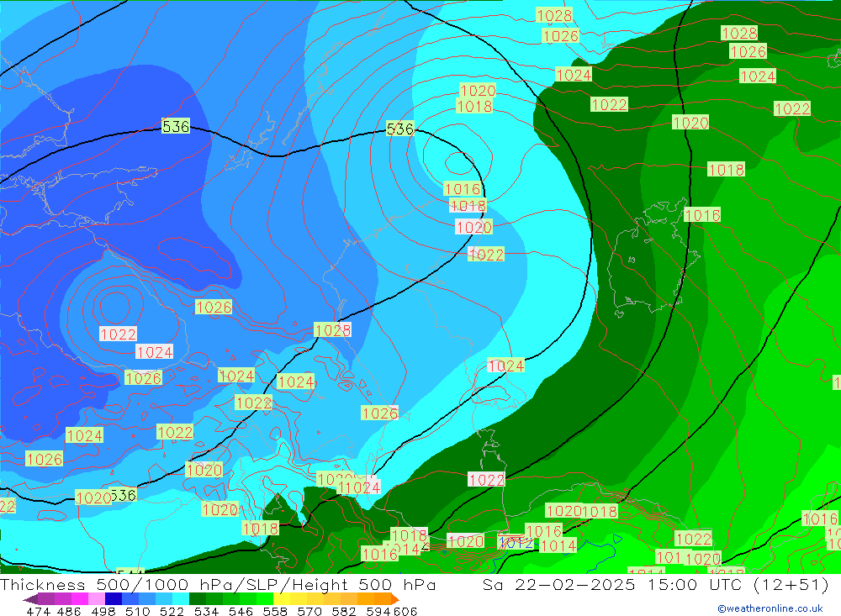Click the 606 legend value
The width and height of the screenshot is (841, 616).
(405, 611)
